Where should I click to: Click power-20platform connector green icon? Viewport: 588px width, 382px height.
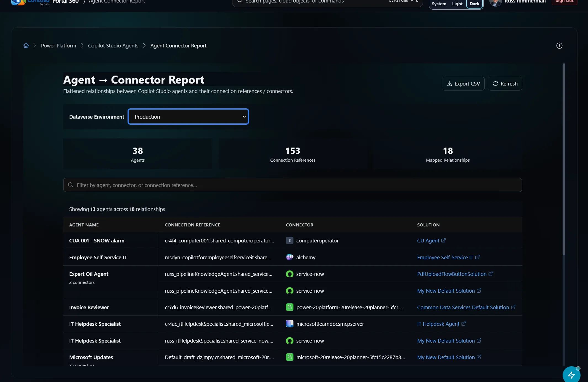pyautogui.click(x=290, y=307)
